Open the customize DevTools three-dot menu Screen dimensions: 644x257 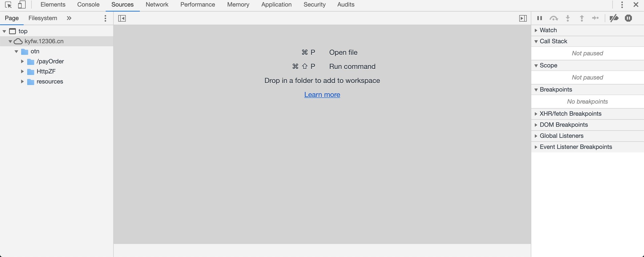(x=622, y=5)
